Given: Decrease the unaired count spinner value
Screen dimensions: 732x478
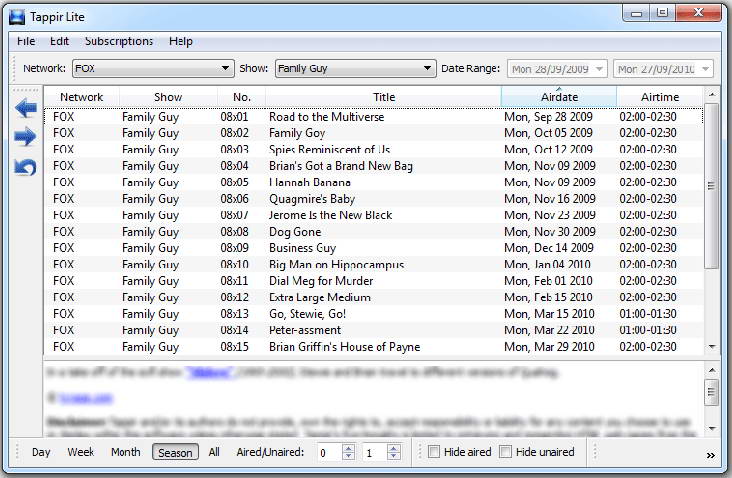Looking at the screenshot, I should pyautogui.click(x=394, y=456).
